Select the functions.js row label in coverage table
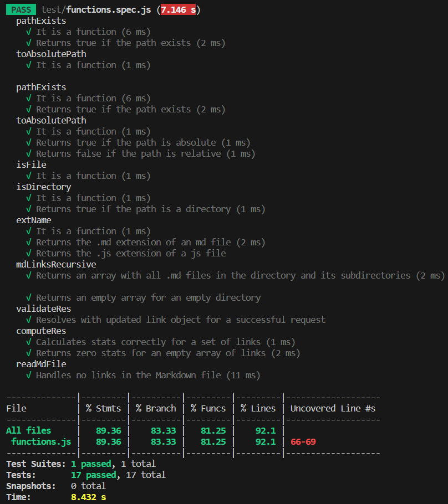 click(41, 441)
